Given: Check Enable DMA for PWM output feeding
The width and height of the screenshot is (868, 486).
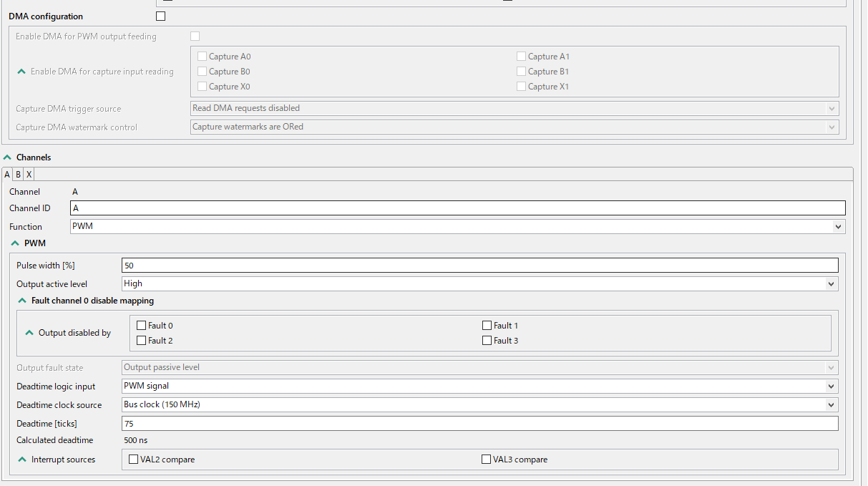Looking at the screenshot, I should pyautogui.click(x=195, y=36).
